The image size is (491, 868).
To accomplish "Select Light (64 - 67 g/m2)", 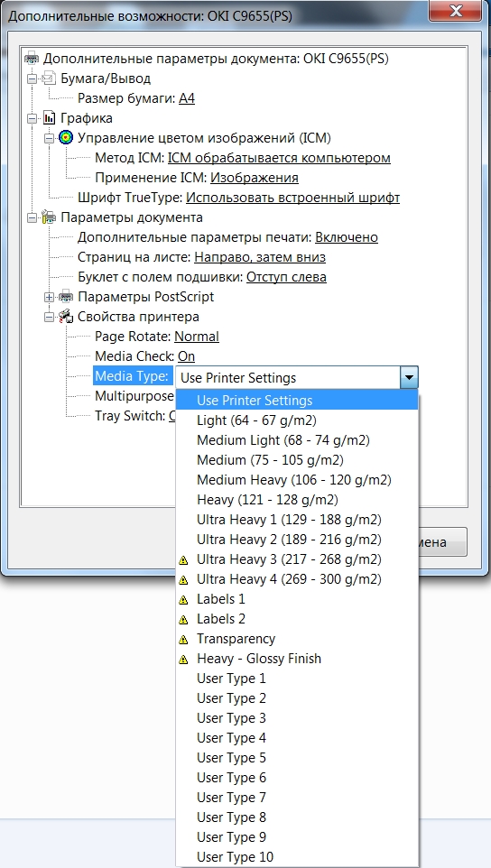I will (x=297, y=420).
